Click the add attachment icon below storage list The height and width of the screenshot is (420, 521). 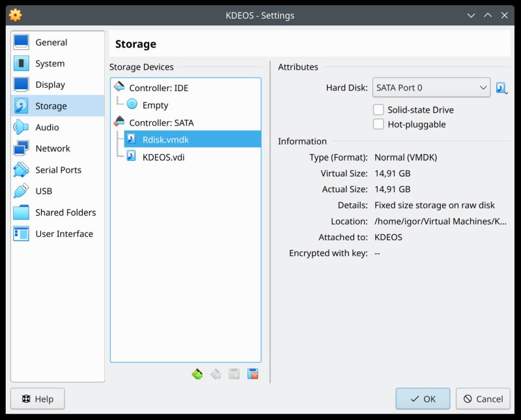pos(234,374)
